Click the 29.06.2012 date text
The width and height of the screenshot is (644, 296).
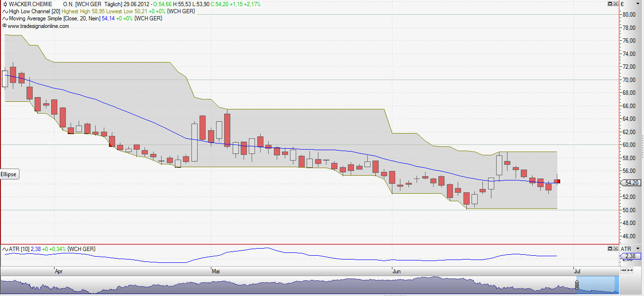pos(136,4)
